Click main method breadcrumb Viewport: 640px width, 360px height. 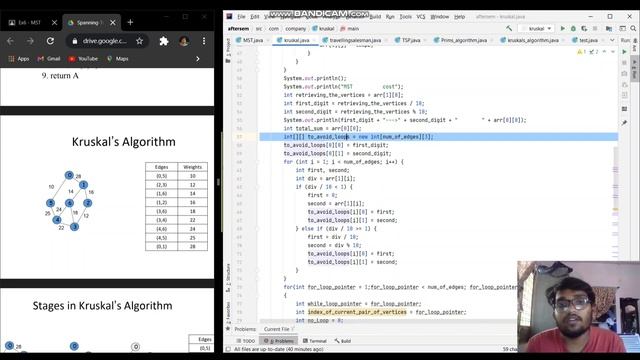[x=349, y=29]
